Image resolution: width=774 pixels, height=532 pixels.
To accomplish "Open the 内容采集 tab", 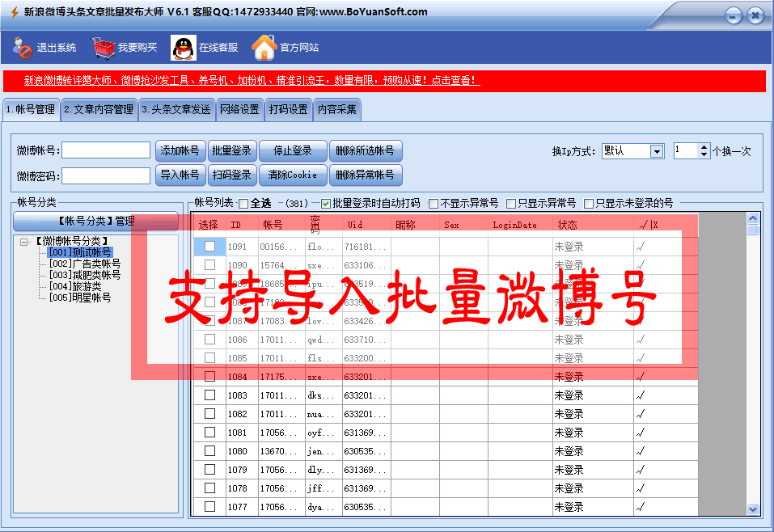I will tap(337, 110).
